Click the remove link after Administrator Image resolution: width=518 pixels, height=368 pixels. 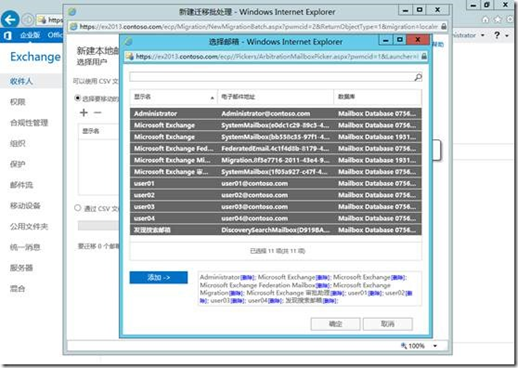pos(247,277)
